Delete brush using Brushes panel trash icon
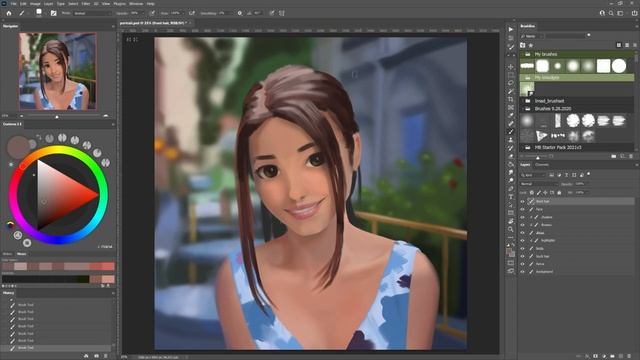Viewport: 640px width, 360px height. tap(631, 156)
